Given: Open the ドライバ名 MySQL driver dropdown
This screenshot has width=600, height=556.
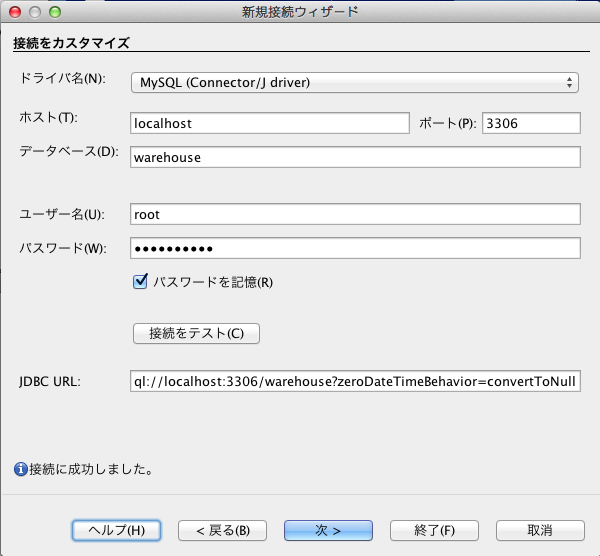Looking at the screenshot, I should pos(355,82).
